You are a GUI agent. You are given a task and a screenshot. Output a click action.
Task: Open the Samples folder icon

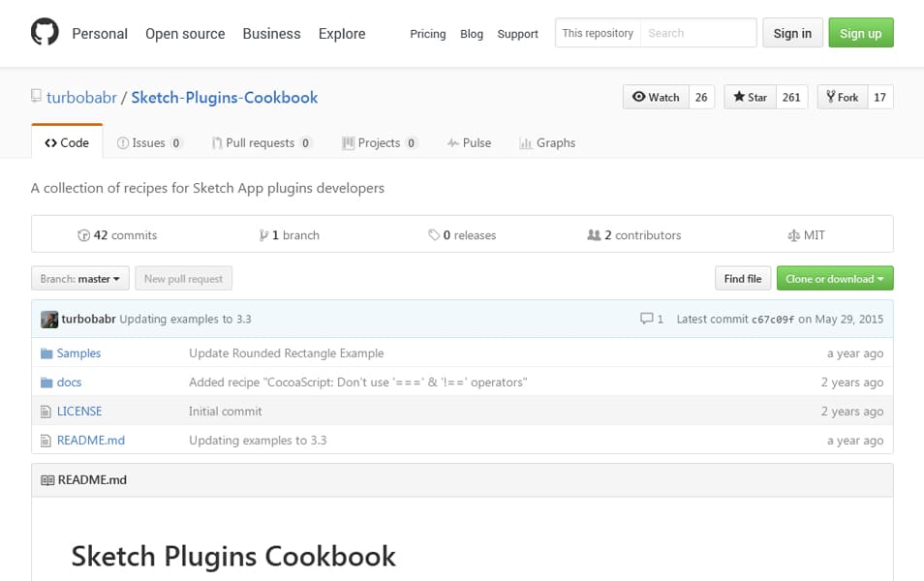pyautogui.click(x=46, y=352)
